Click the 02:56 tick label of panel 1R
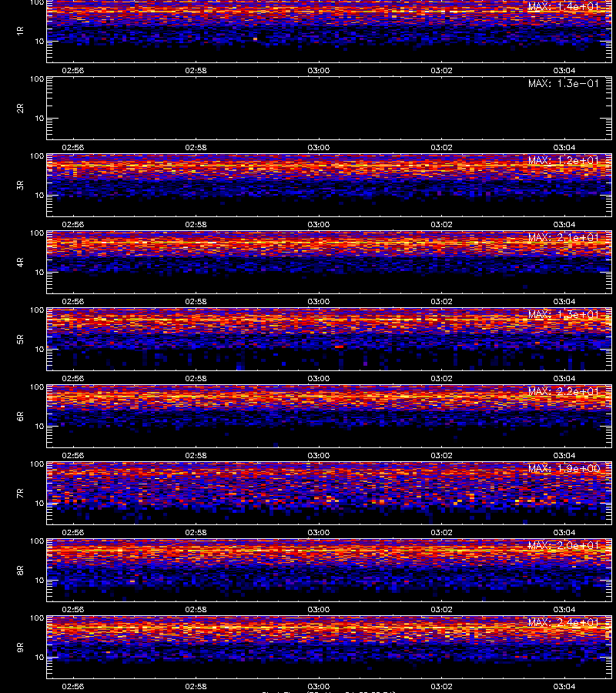Screen dimensions: 616x693 tap(73, 70)
